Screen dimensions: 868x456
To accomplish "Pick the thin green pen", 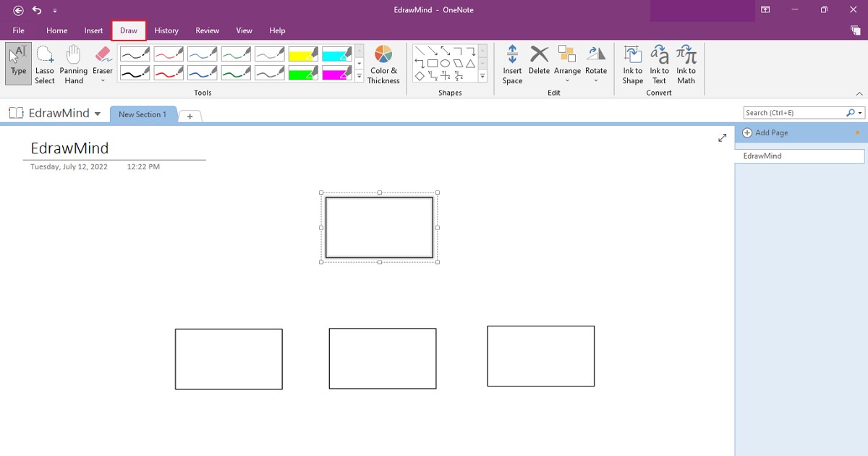I will (x=237, y=54).
